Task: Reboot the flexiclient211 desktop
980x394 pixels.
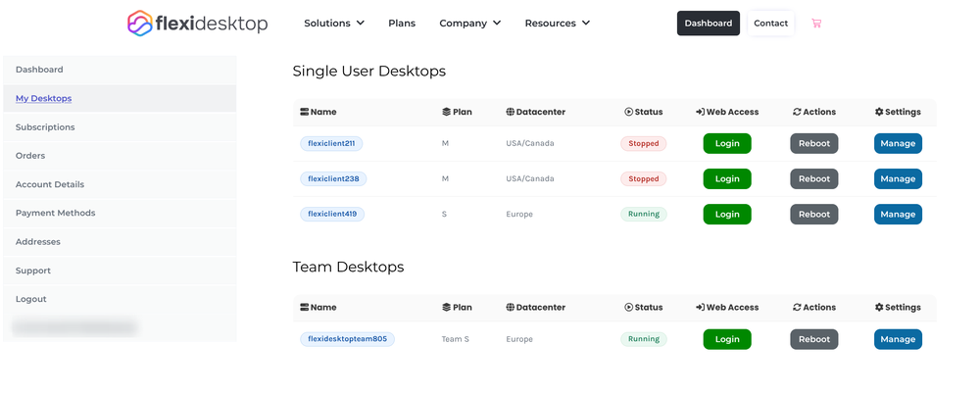Action: pyautogui.click(x=814, y=143)
